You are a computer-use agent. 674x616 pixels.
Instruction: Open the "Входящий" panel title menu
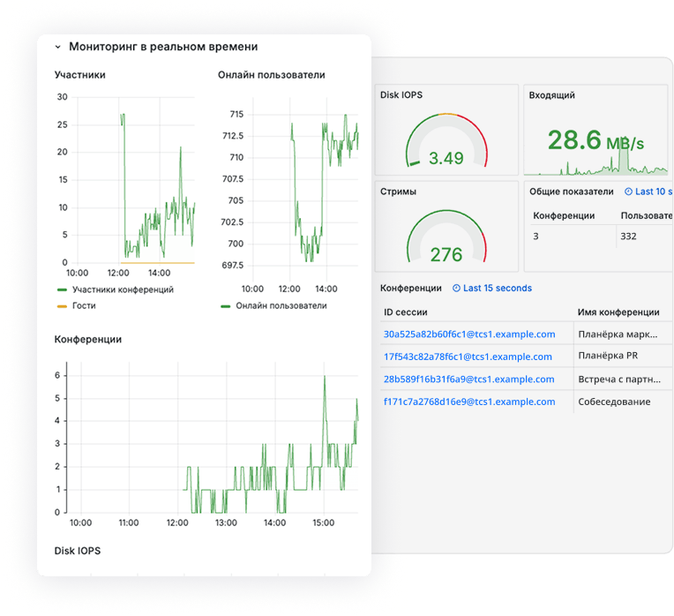coord(551,94)
